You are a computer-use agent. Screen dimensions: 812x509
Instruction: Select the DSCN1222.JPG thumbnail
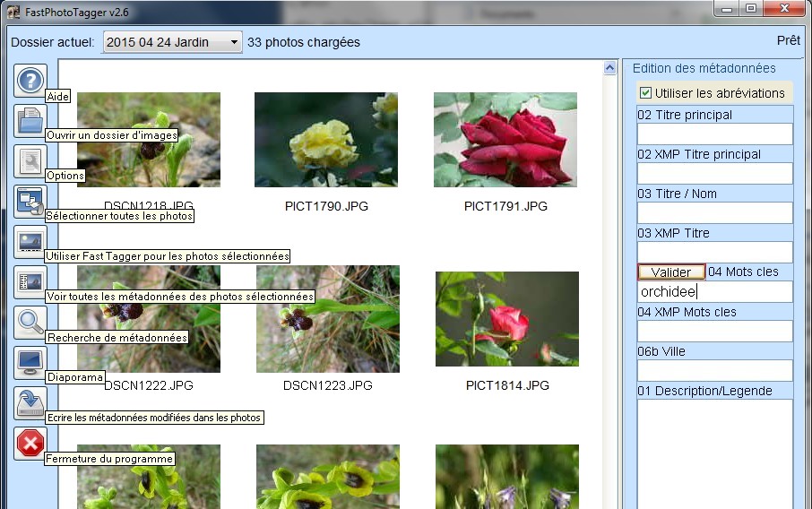pyautogui.click(x=149, y=319)
